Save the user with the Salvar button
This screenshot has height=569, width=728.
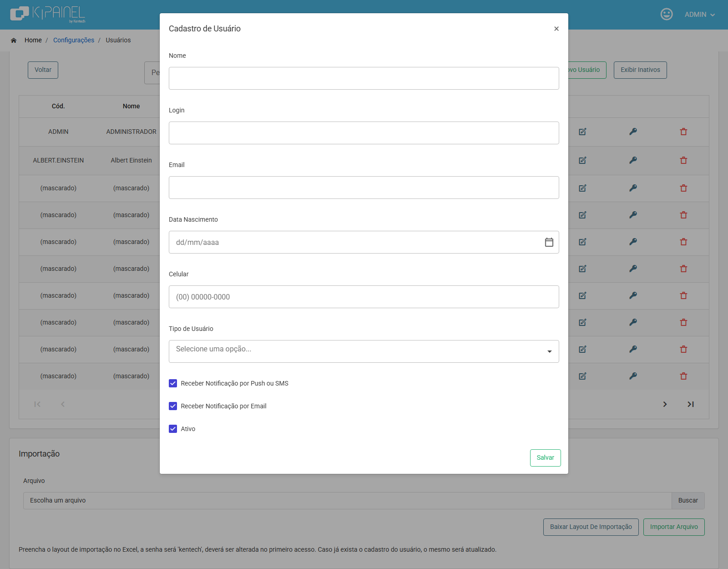click(x=546, y=458)
